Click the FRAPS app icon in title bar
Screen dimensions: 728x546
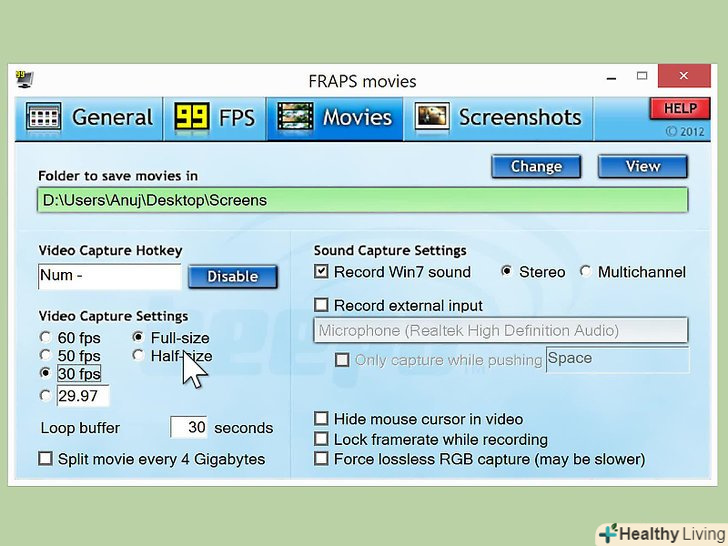(x=24, y=79)
